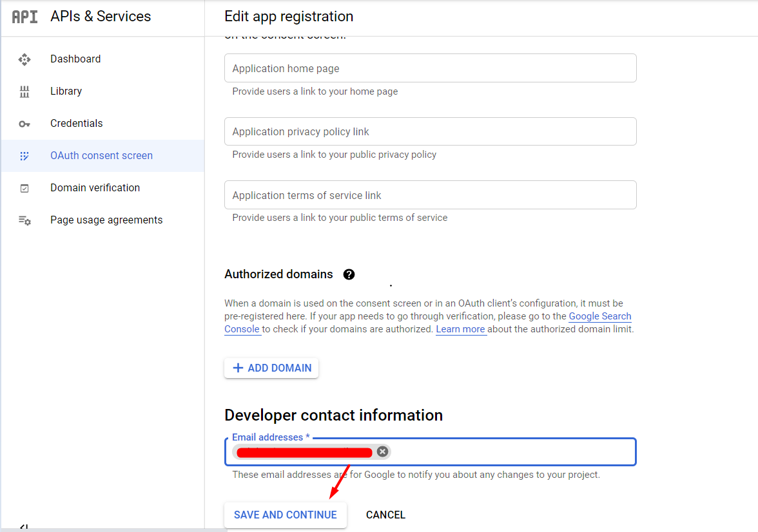Viewport: 758px width, 532px height.
Task: Click the OAuth consent screen icon
Action: coord(24,156)
